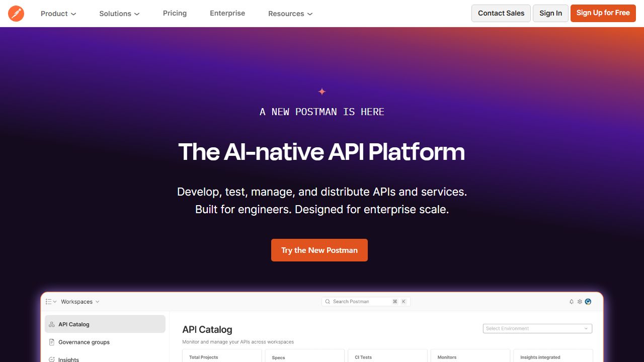Open Postman settings with the gear icon
644x362 pixels.
(x=580, y=301)
